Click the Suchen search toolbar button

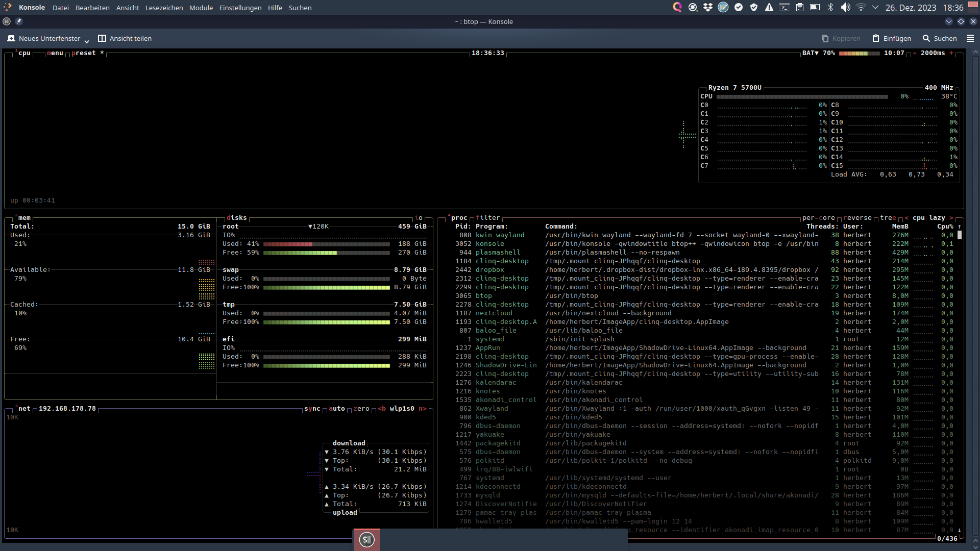[x=940, y=38]
